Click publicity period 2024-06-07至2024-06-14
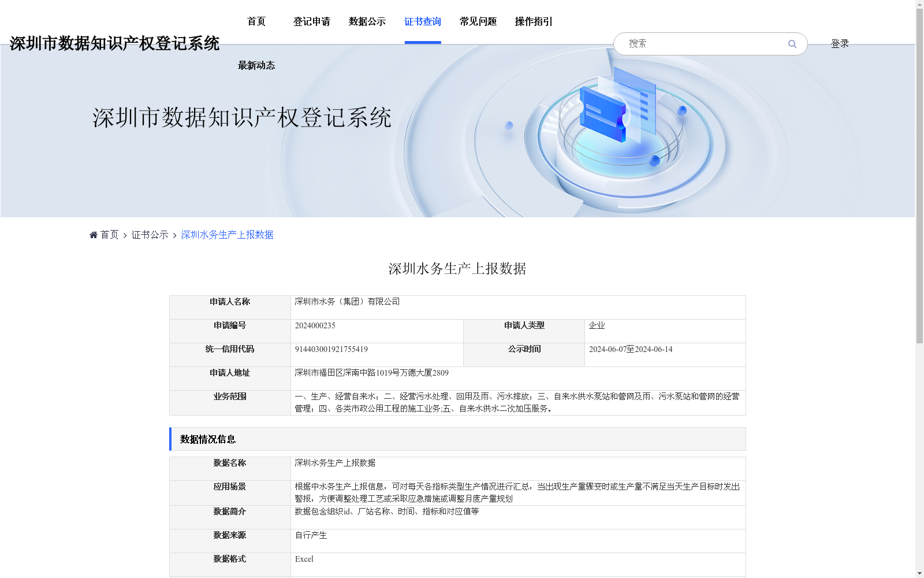Viewport: 924px width, 578px height. (x=631, y=349)
